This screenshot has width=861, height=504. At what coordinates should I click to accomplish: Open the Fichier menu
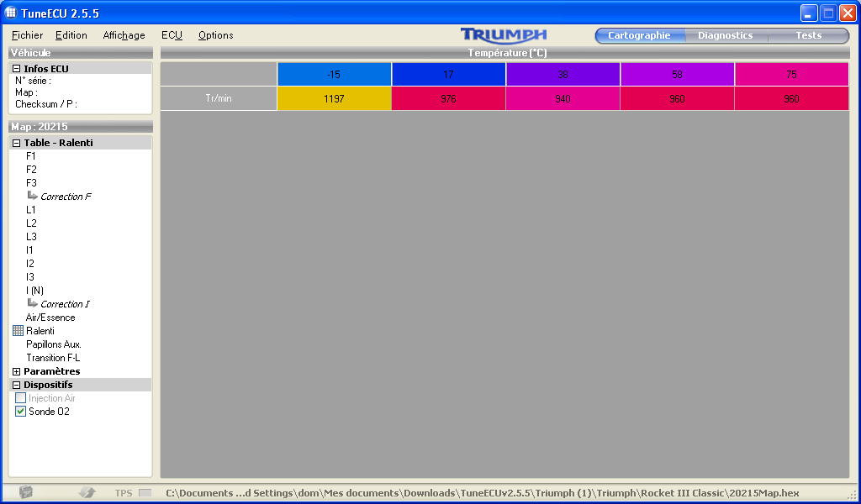point(28,35)
